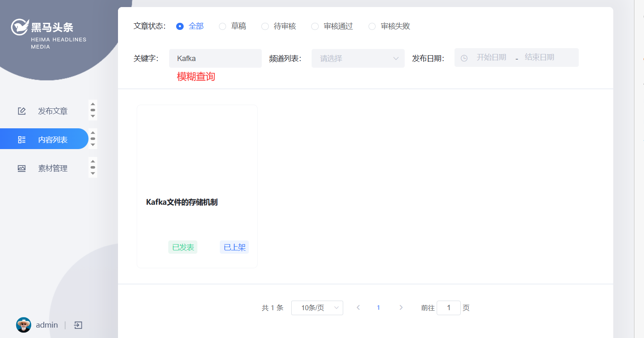644x338 pixels.
Task: Click the 黑马头条 logo icon
Action: coord(20,27)
